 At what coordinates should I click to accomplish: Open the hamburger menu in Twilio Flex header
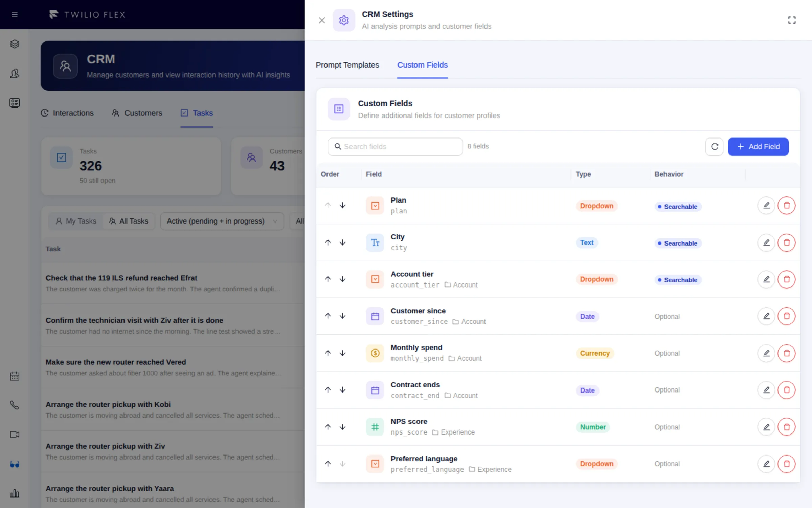click(15, 15)
